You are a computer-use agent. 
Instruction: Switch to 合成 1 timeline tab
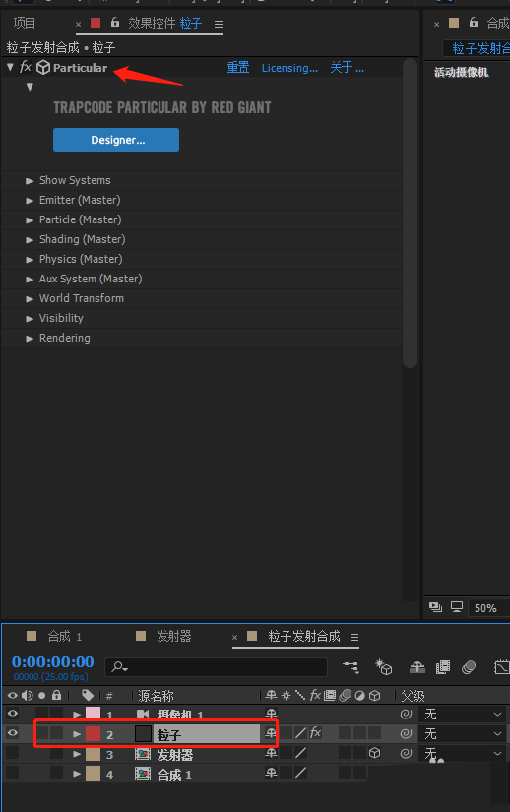(x=65, y=637)
